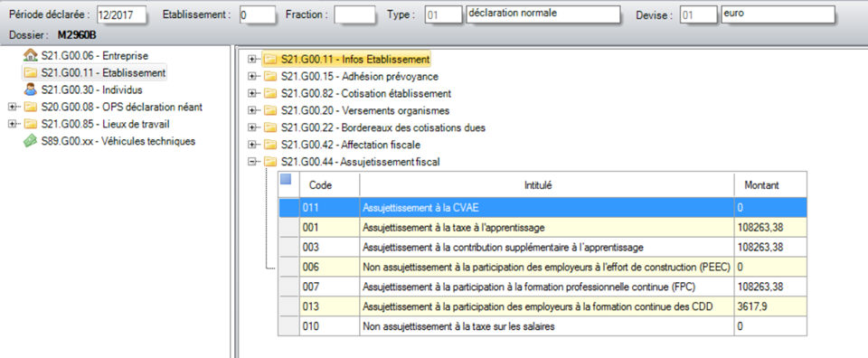Click amount 108263,38 in row 003
The height and width of the screenshot is (358, 868).
(770, 247)
